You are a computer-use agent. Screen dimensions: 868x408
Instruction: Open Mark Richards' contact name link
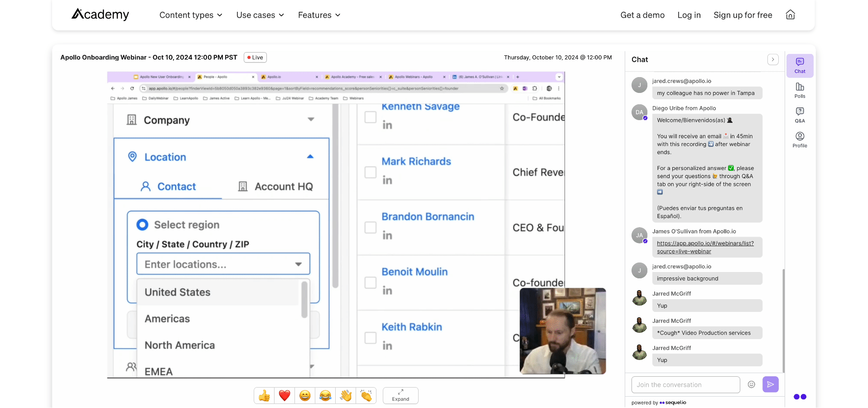416,161
